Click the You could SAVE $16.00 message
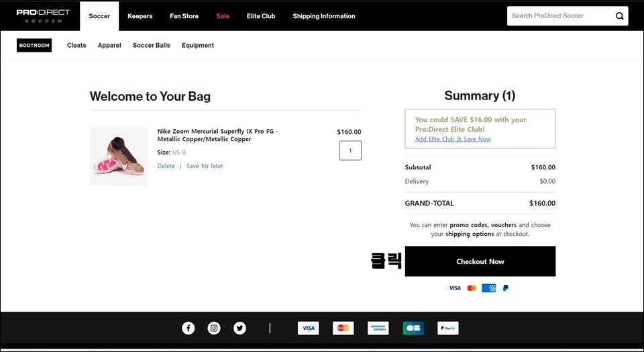Screen dimensions: 644x352 point(470,124)
